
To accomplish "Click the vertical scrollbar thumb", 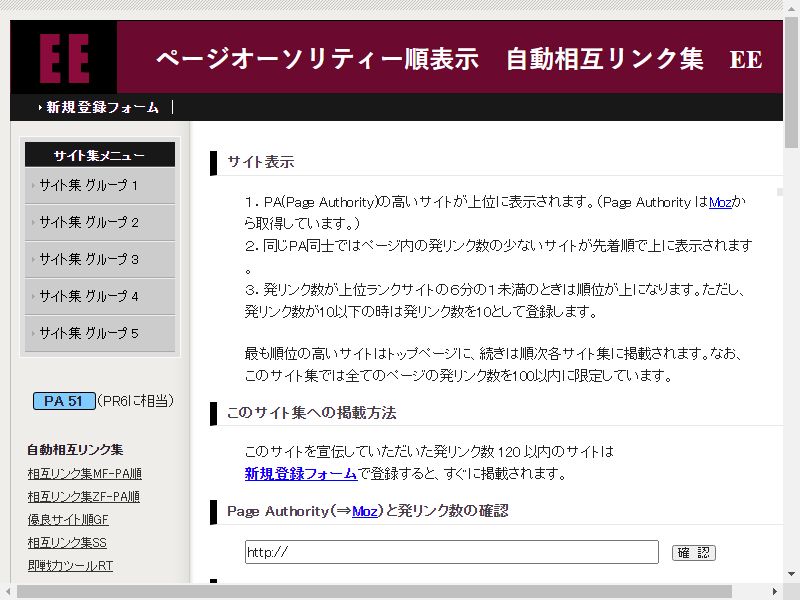I will [791, 82].
